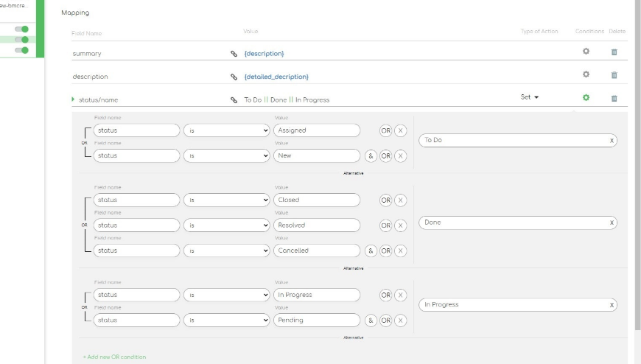
Task: Click the {detailed_decription} value link
Action: pyautogui.click(x=276, y=77)
